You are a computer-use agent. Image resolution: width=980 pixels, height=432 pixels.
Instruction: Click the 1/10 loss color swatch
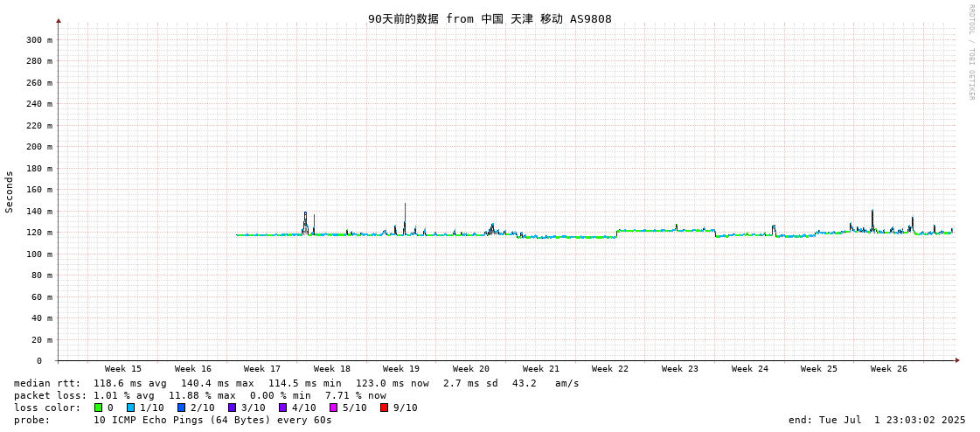[x=130, y=408]
